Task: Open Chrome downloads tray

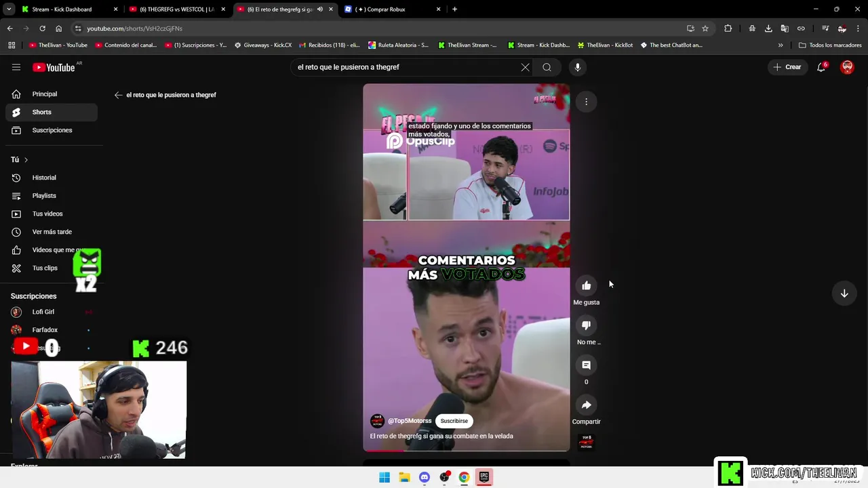Action: (768, 28)
